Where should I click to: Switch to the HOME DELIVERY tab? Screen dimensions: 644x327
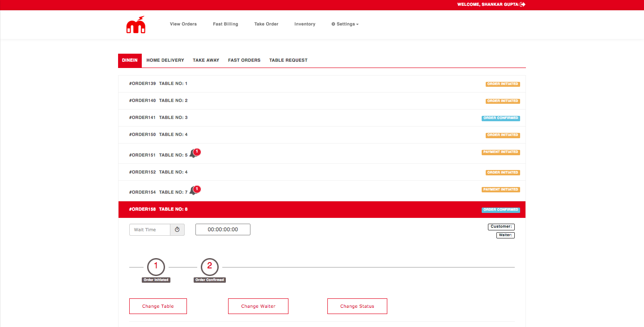point(165,60)
